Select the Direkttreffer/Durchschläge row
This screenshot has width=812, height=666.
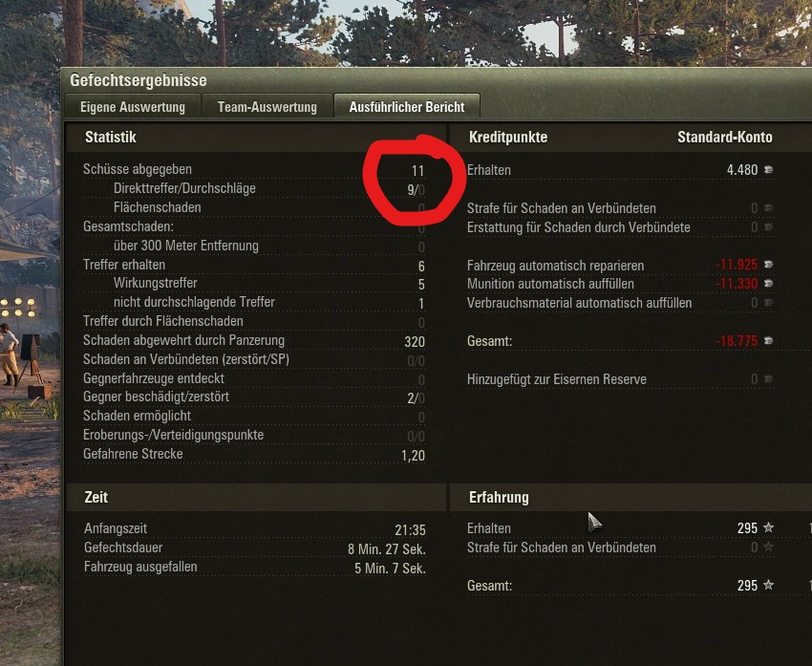[254, 188]
